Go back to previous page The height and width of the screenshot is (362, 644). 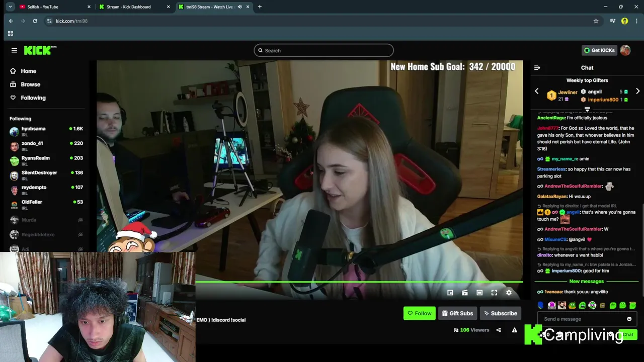11,21
